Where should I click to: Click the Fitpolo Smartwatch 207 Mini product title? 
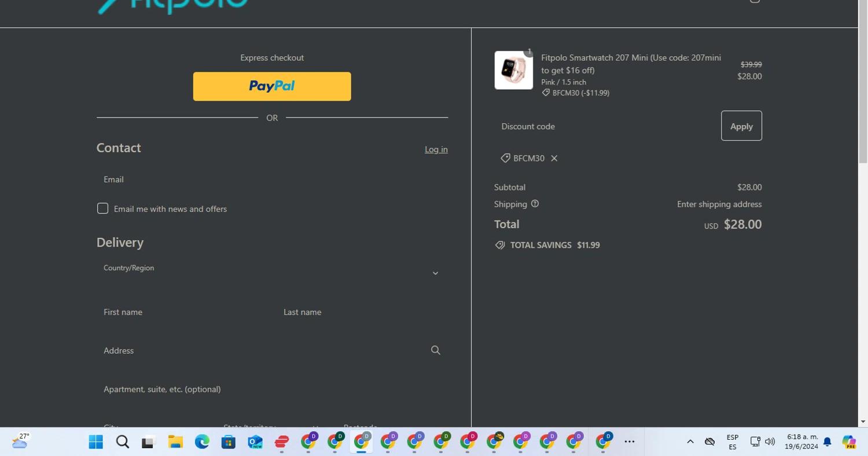pyautogui.click(x=631, y=64)
